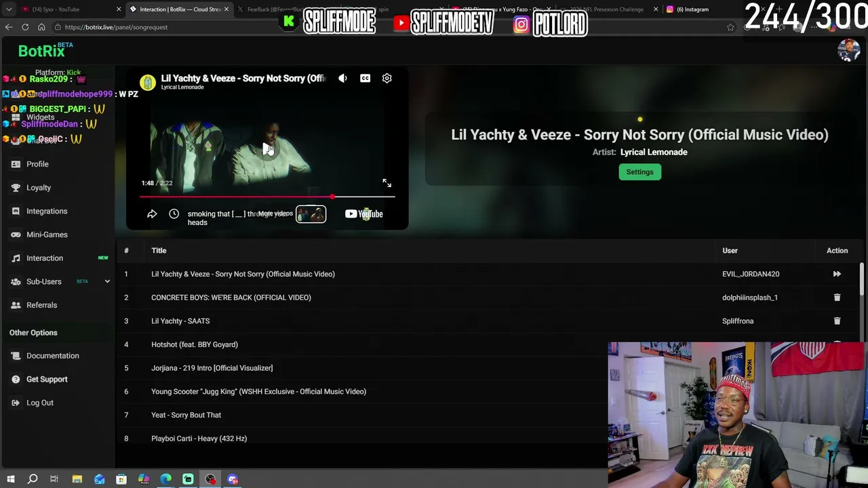The width and height of the screenshot is (868, 488).
Task: Click the Lyrical Lemonade channel avatar
Action: (x=147, y=82)
